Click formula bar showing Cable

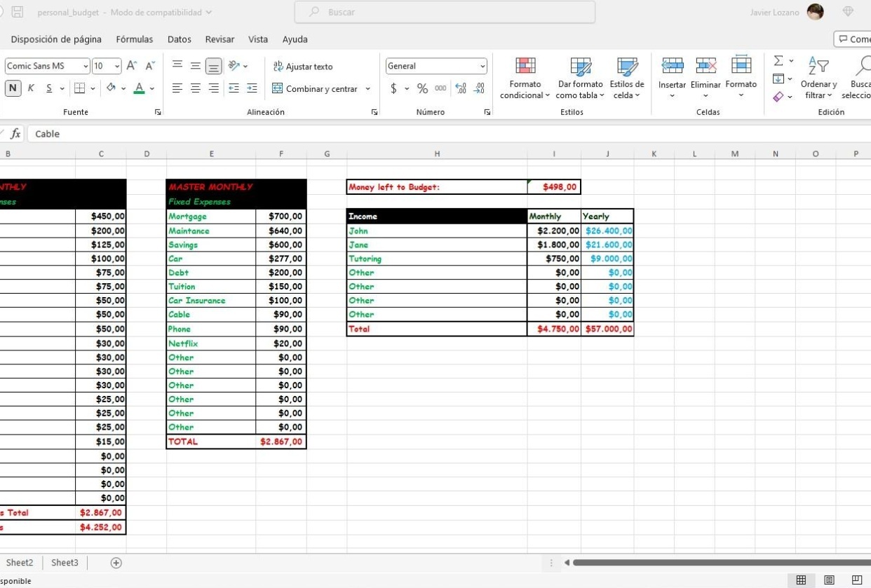pos(449,134)
